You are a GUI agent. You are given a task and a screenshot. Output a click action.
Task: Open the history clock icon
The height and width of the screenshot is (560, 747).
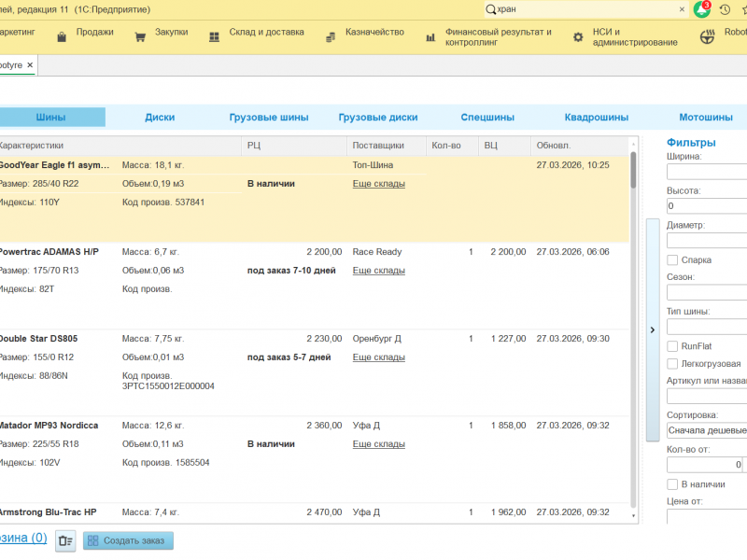tap(726, 9)
